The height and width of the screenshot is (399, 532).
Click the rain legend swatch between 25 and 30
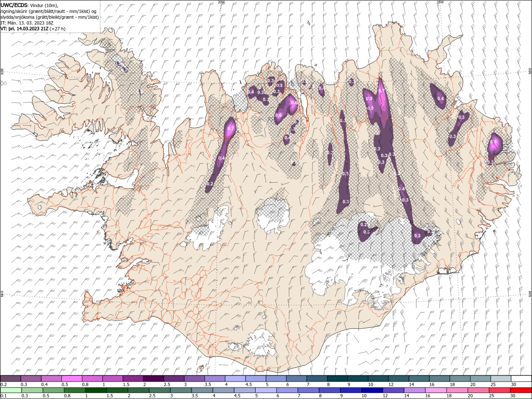pos(499,390)
